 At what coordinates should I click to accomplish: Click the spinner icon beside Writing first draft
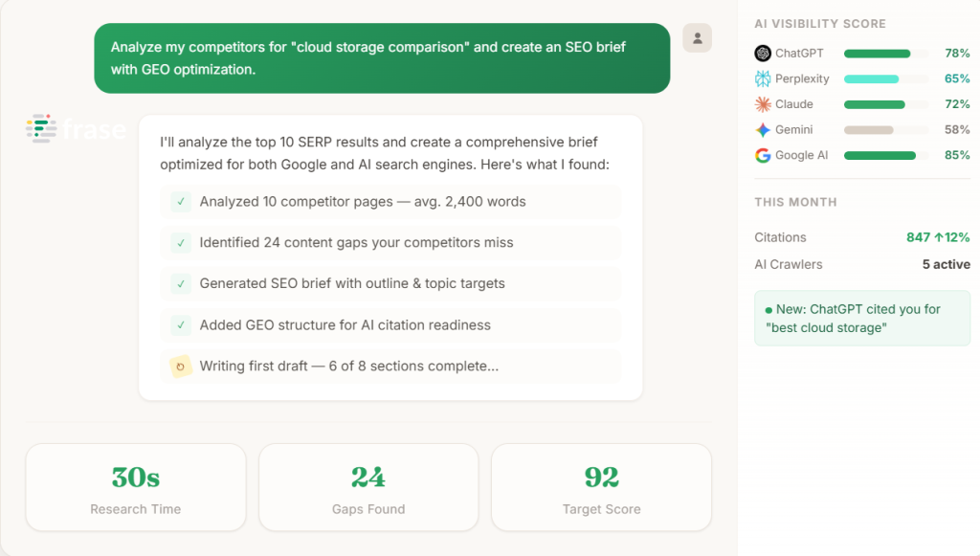click(181, 367)
